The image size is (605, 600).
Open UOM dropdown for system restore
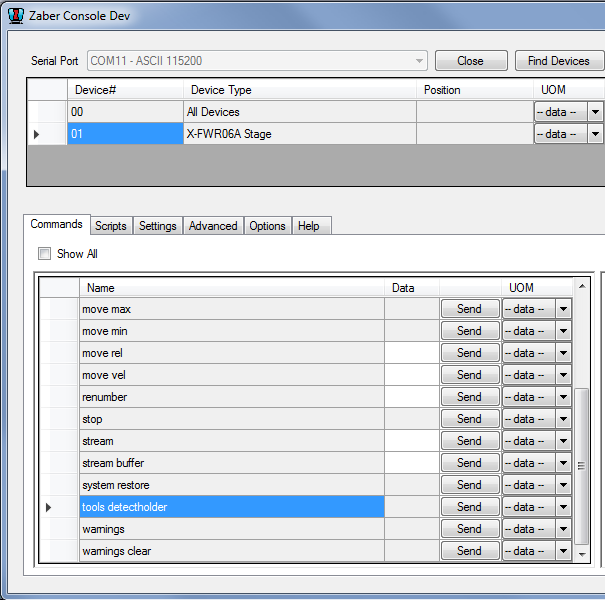pyautogui.click(x=563, y=485)
